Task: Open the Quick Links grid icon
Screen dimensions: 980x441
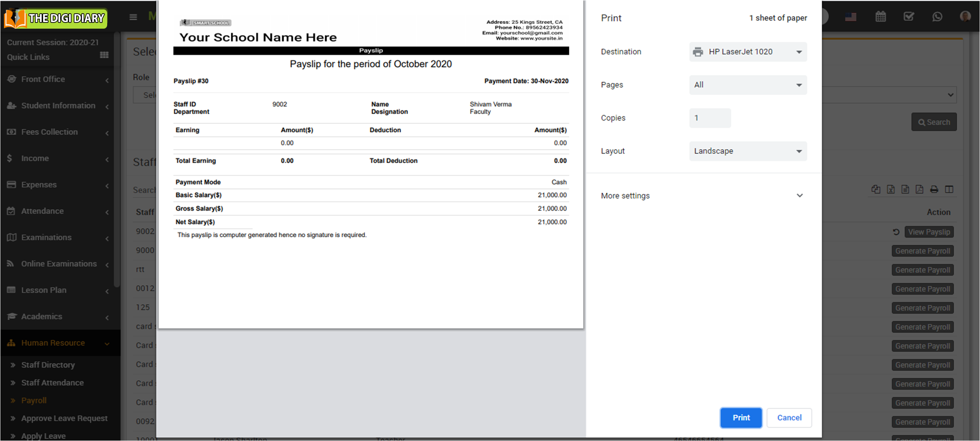Action: pos(104,55)
